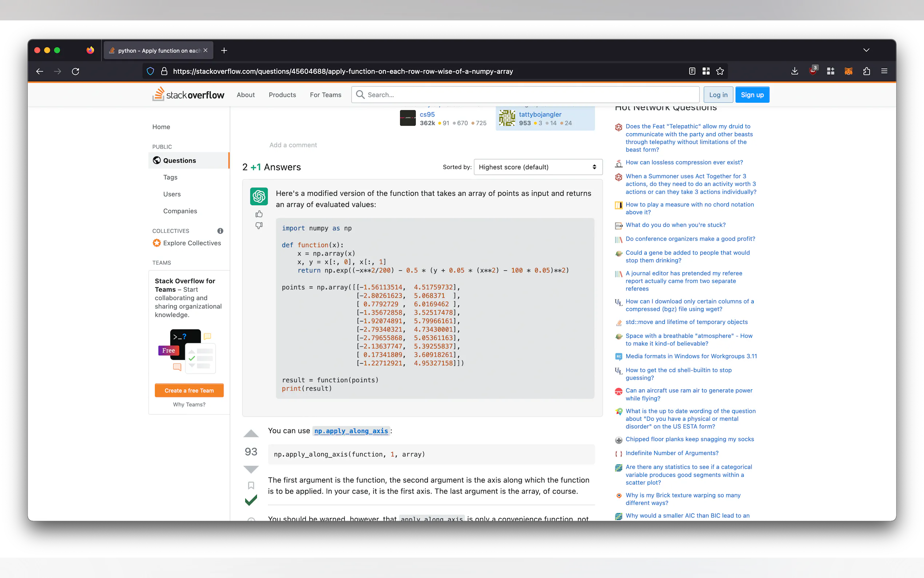Open the Products menu item
This screenshot has width=924, height=578.
click(x=282, y=95)
